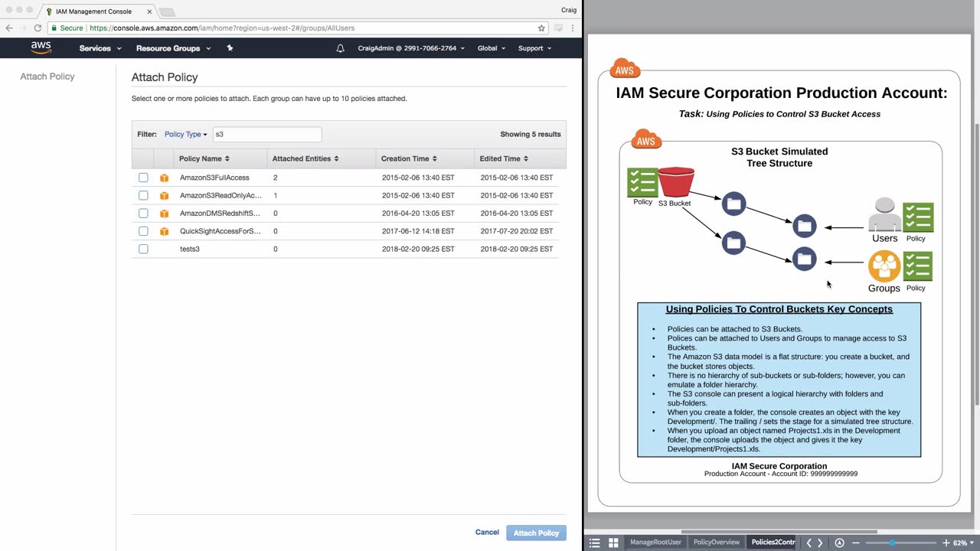Screen dimensions: 980x551
Task: Sort by Attached Entities column
Action: click(305, 159)
